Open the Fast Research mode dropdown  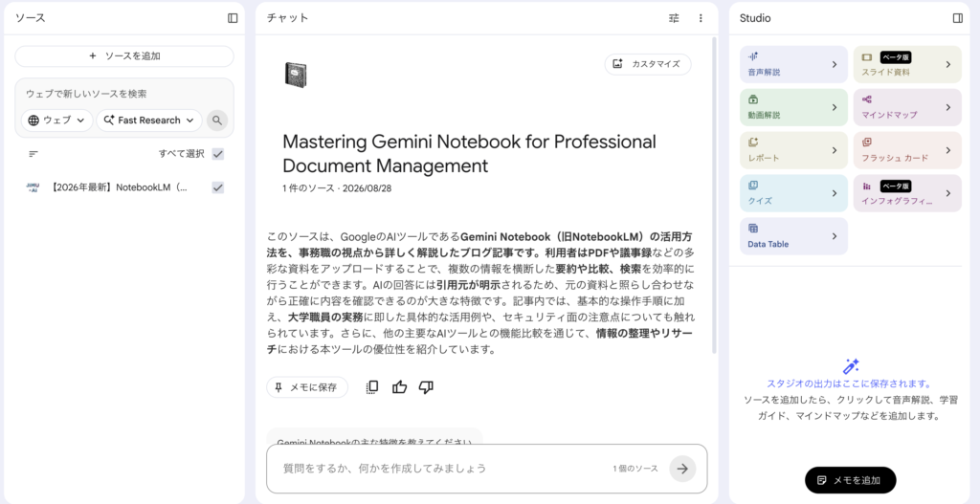pyautogui.click(x=149, y=121)
